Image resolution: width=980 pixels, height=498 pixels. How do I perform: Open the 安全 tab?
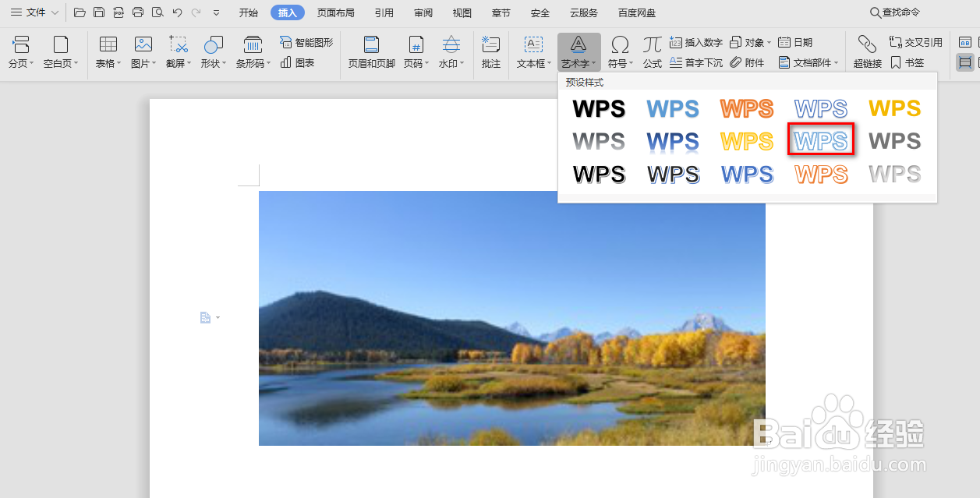point(540,12)
